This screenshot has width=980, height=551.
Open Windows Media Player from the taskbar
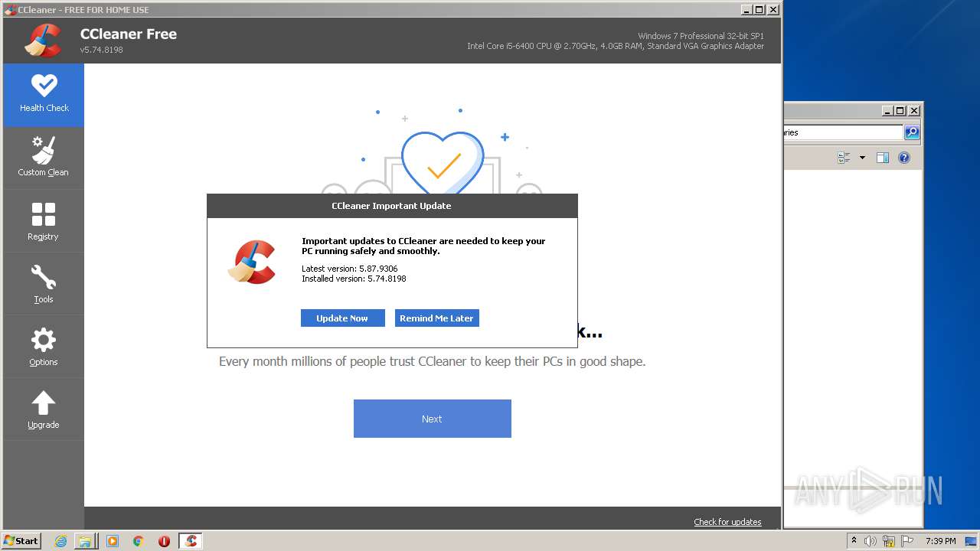click(x=113, y=541)
